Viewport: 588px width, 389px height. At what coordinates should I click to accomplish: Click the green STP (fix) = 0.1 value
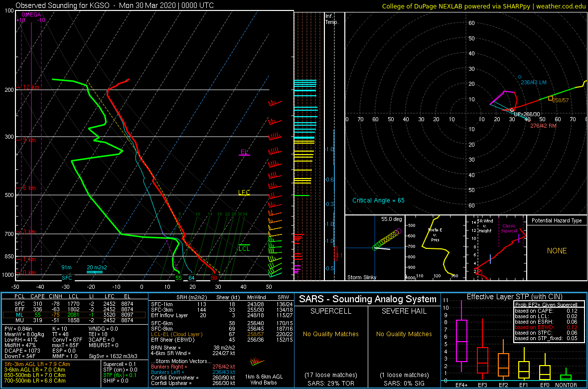120,375
